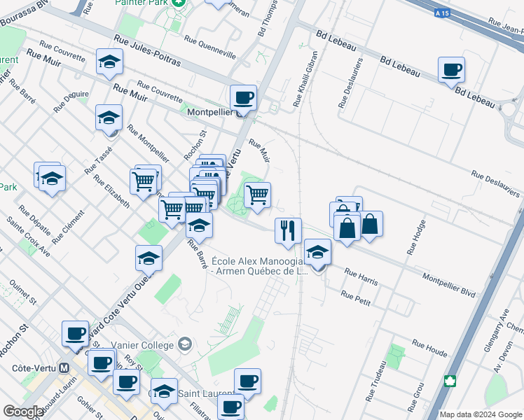Click the Vanier College graduation cap icon

[x=185, y=344]
